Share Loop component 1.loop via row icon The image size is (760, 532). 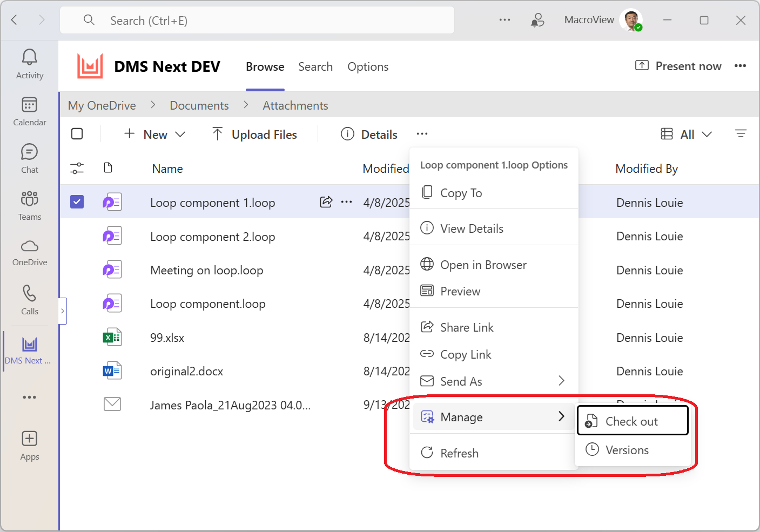click(326, 202)
